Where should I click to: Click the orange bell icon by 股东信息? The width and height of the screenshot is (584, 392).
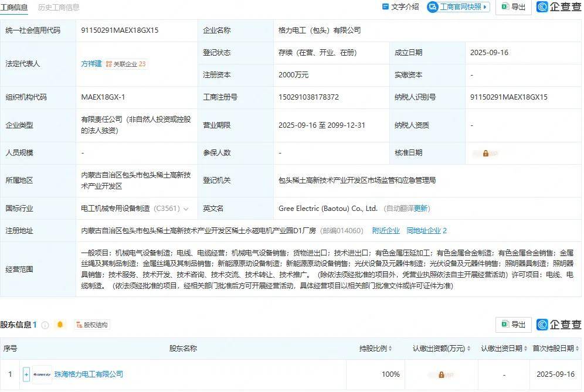[60, 325]
